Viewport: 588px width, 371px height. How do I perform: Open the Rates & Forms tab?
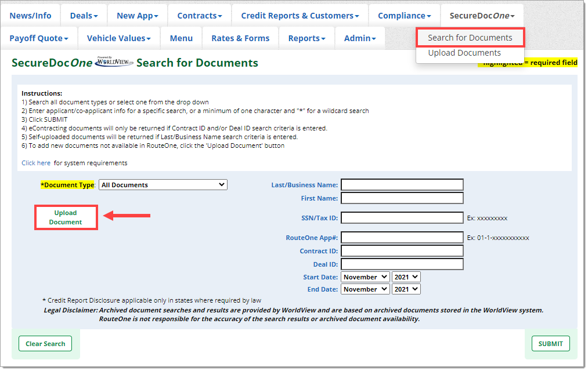[x=240, y=38]
